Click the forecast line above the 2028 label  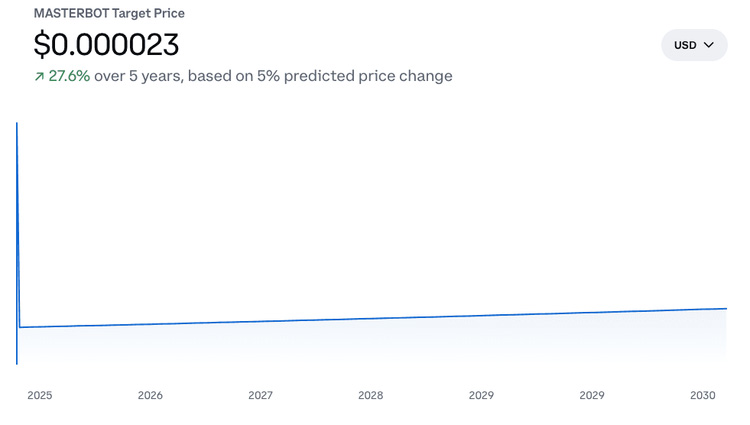(x=370, y=318)
